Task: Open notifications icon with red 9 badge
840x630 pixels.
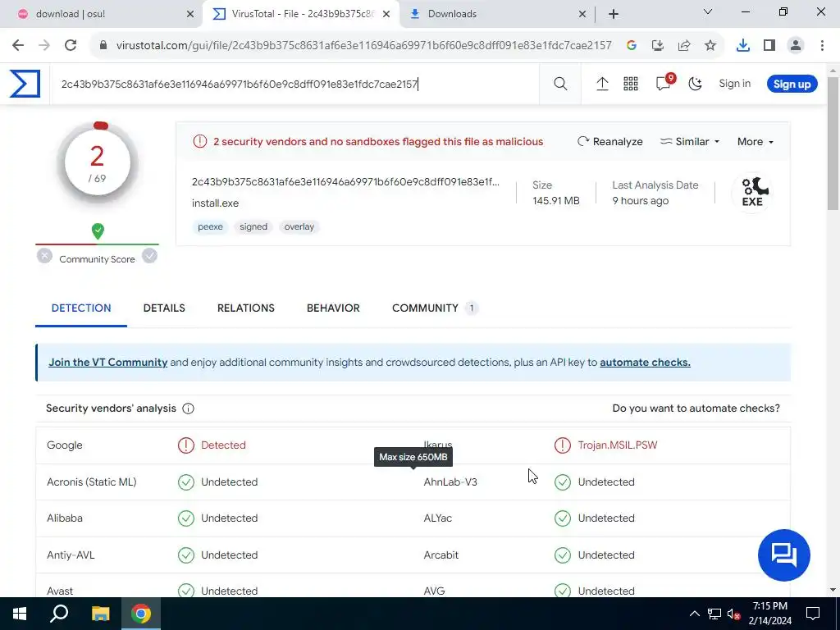Action: [x=664, y=83]
